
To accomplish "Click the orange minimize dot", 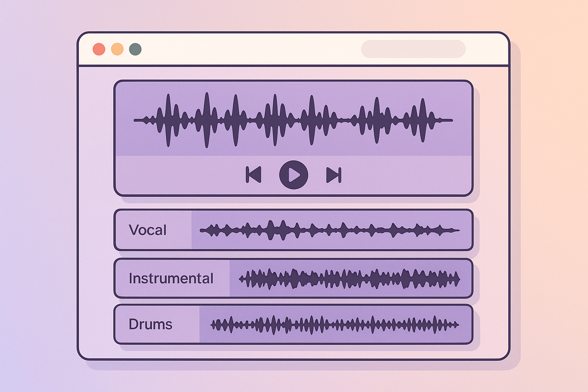I will (x=117, y=49).
